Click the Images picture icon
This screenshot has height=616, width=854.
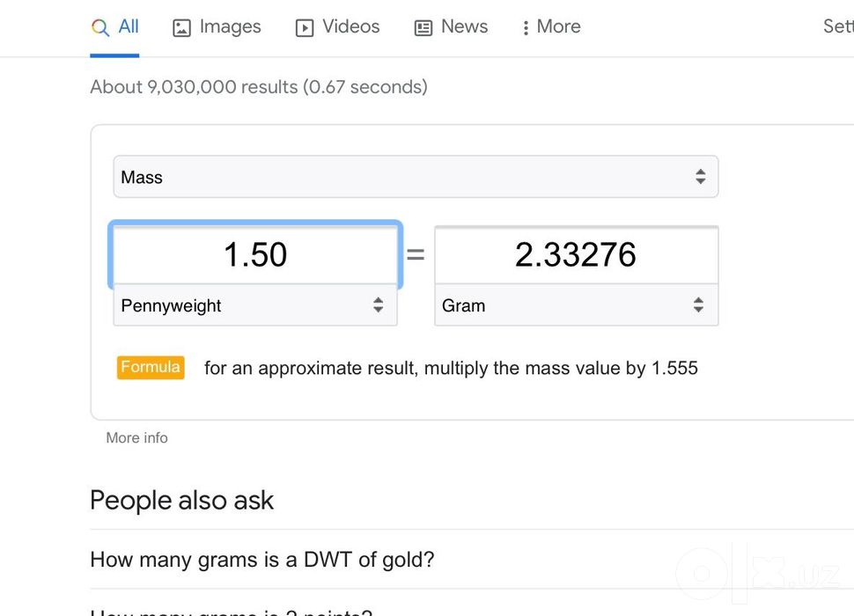(x=181, y=28)
